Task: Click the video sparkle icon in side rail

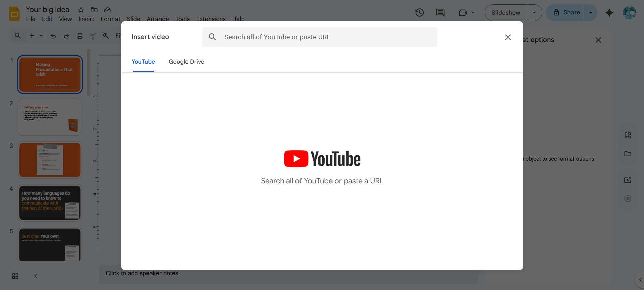Action: 628,180
